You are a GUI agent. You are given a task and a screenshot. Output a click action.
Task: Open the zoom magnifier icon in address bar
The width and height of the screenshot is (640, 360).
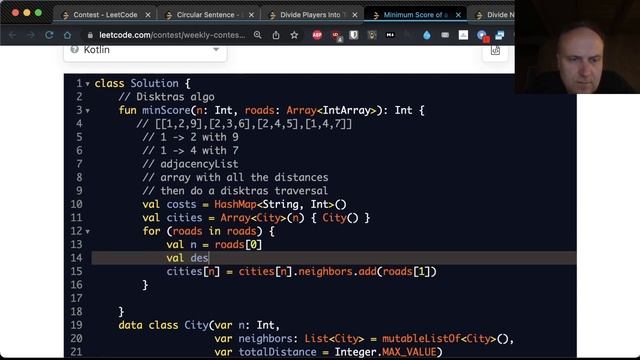point(258,35)
